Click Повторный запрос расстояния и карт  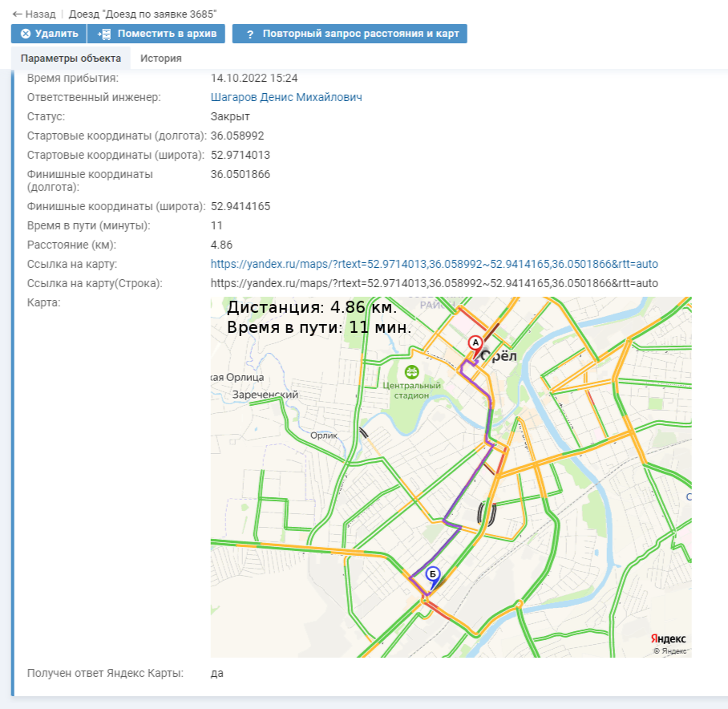click(x=349, y=34)
